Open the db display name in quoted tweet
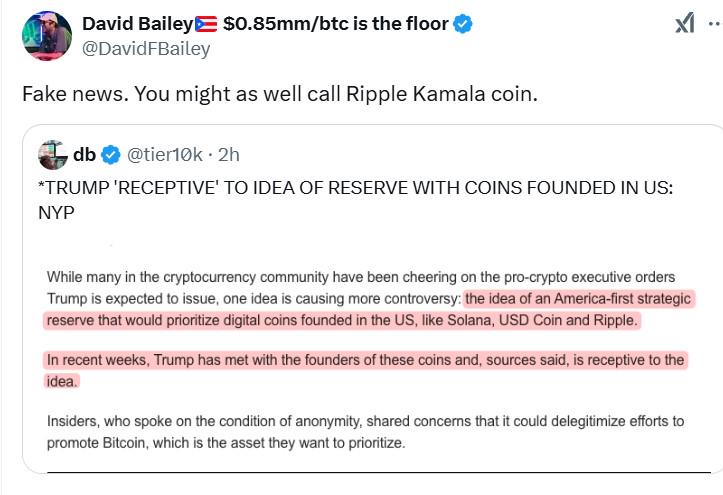The image size is (723, 495). pyautogui.click(x=83, y=154)
